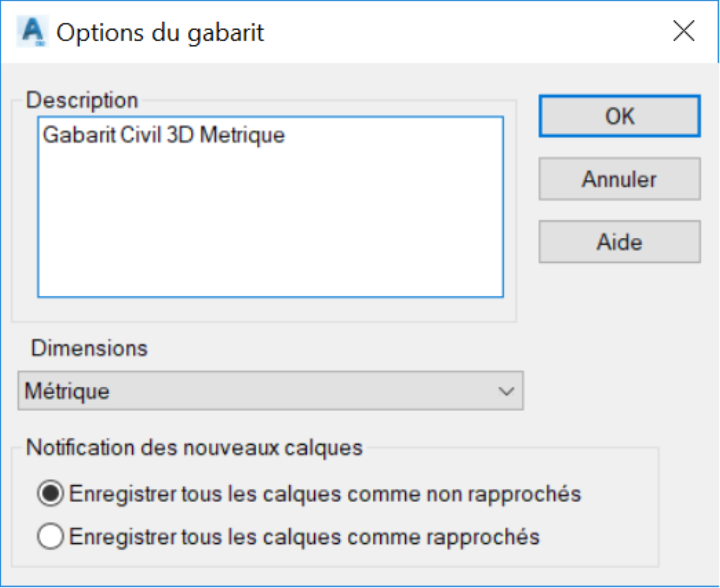The image size is (720, 588).
Task: Click the AutoCAD logo in title bar
Action: (32, 32)
